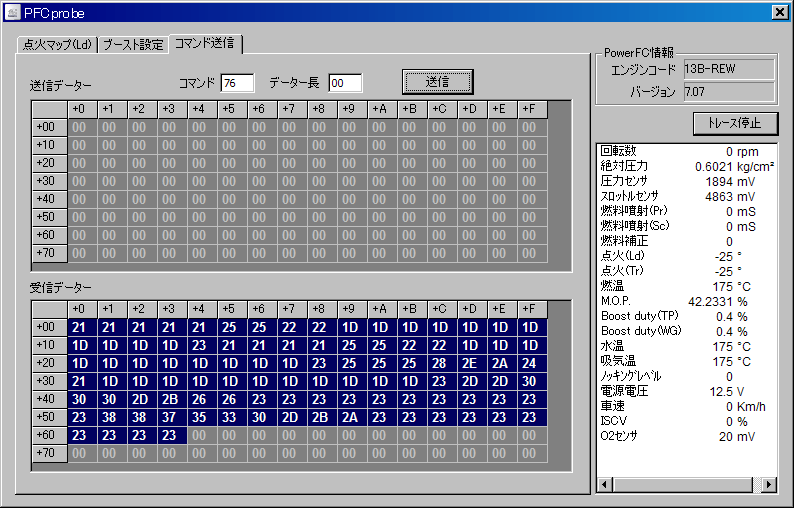Click the 2E cell in 受信データー row +20
The image size is (794, 508).
[x=469, y=363]
